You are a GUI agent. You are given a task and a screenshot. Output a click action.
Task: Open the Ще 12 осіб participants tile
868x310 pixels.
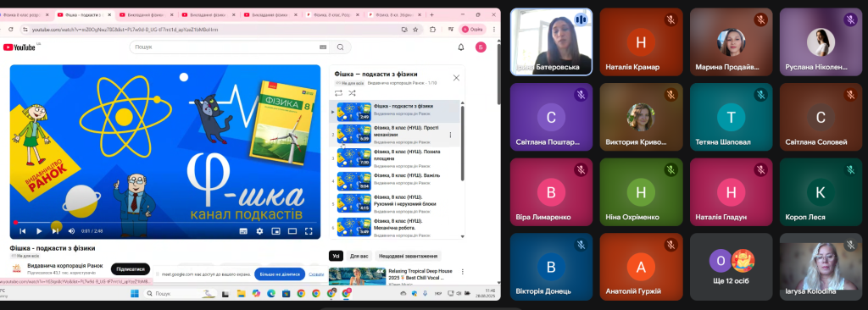click(732, 266)
